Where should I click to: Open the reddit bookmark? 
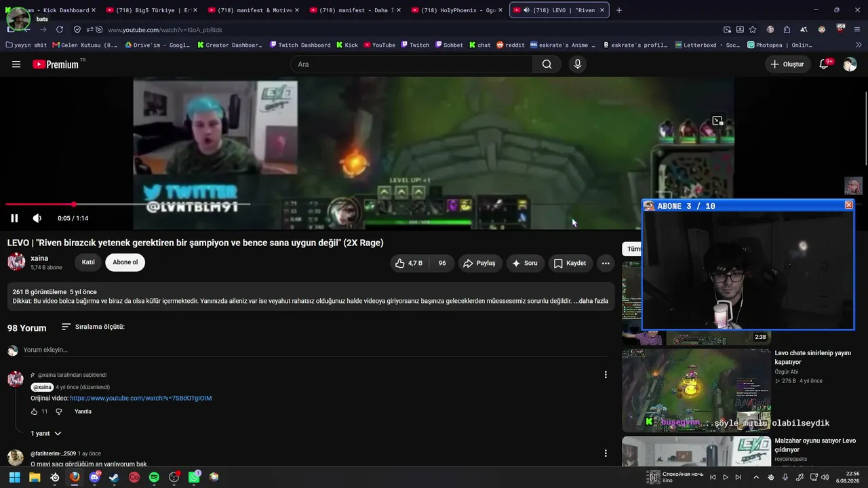[510, 45]
